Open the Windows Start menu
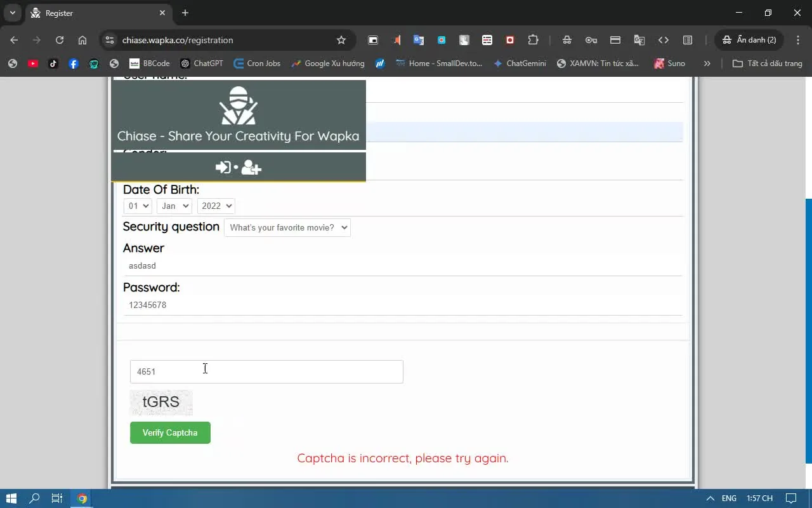This screenshot has width=812, height=508. [x=11, y=498]
